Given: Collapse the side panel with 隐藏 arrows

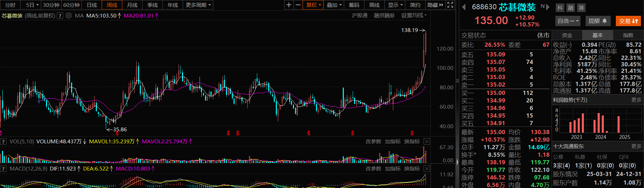Looking at the screenshot, I should click(435, 5).
